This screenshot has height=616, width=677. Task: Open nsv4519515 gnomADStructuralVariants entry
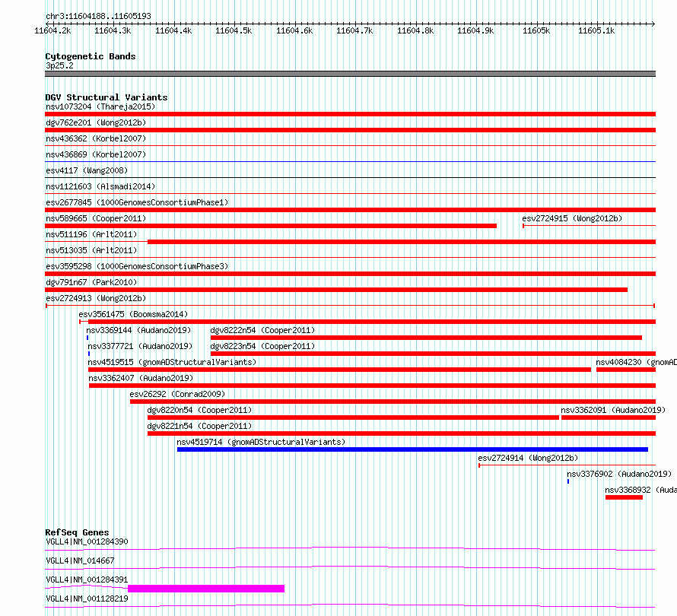[172, 362]
